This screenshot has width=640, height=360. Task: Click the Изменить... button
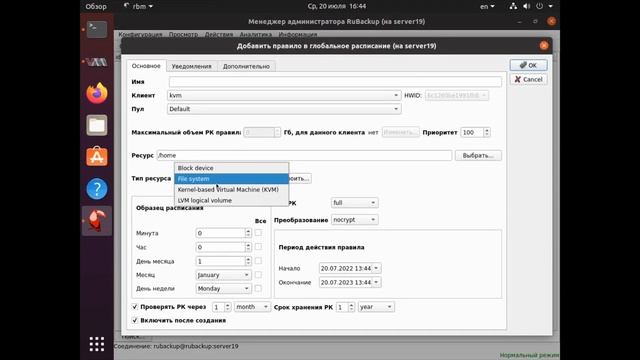(x=400, y=132)
